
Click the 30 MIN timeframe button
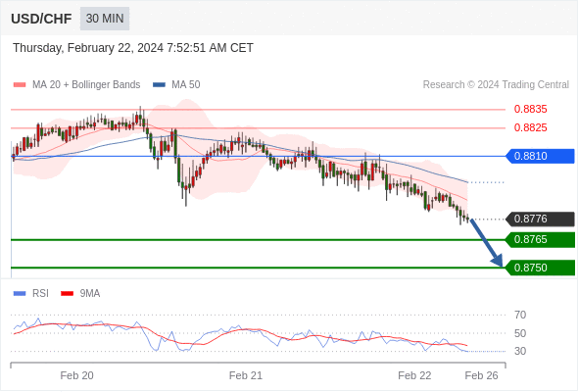point(105,19)
